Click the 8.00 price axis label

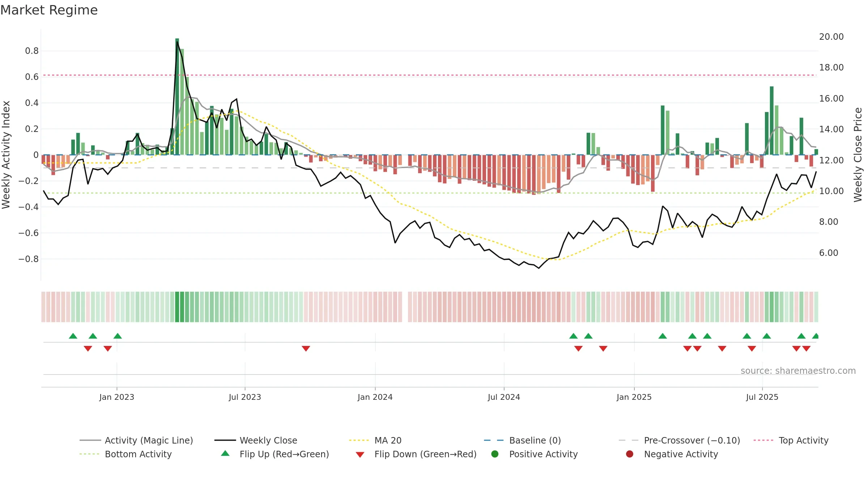(x=829, y=222)
